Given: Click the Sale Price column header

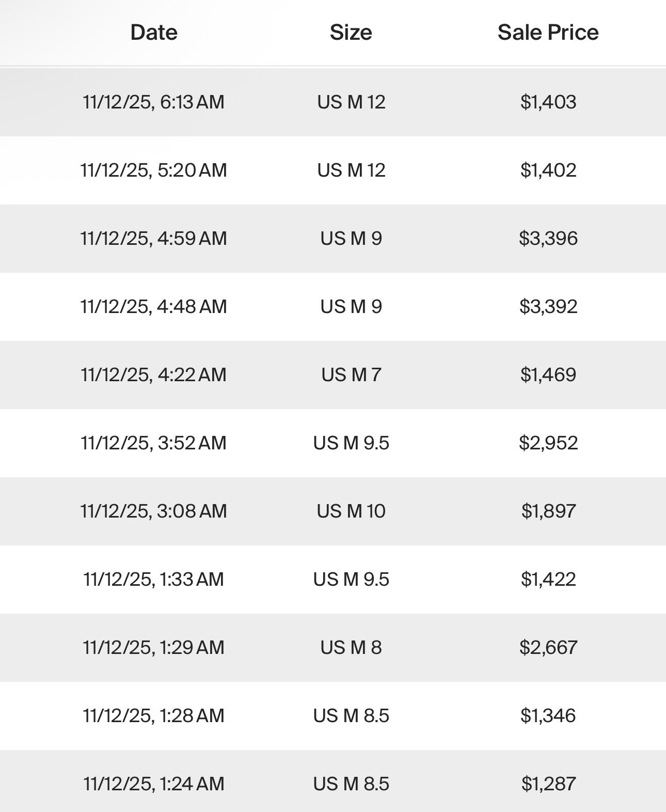Looking at the screenshot, I should click(x=548, y=33).
